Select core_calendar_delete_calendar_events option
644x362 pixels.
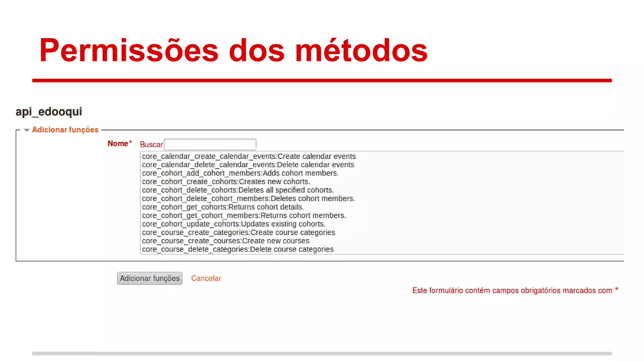pyautogui.click(x=382, y=165)
